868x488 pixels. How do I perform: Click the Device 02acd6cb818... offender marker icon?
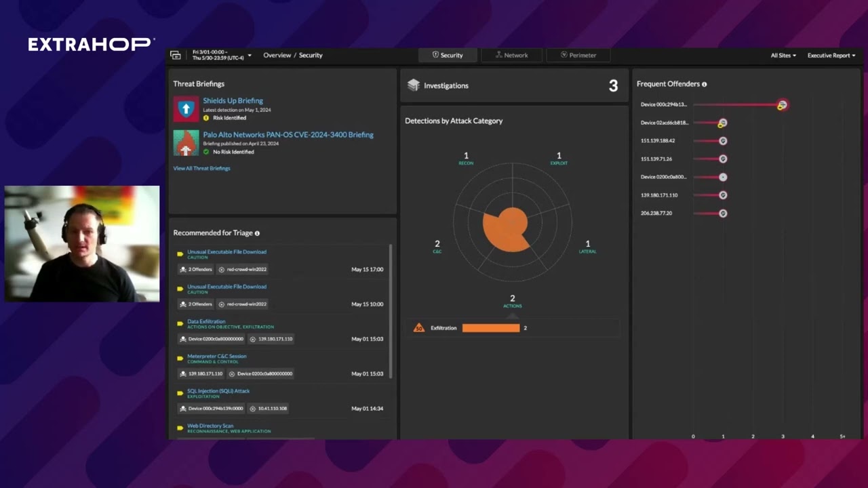pyautogui.click(x=722, y=123)
